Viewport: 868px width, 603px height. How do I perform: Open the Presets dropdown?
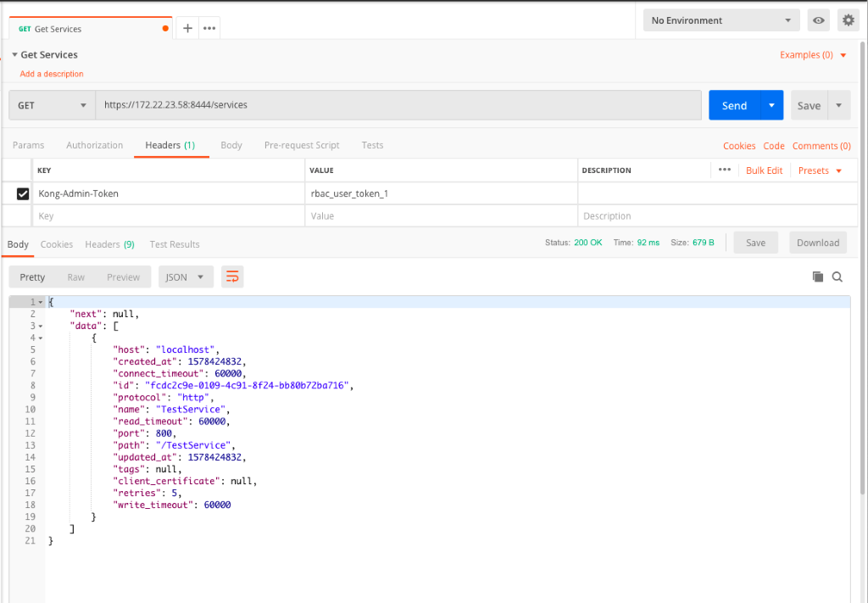tap(820, 170)
